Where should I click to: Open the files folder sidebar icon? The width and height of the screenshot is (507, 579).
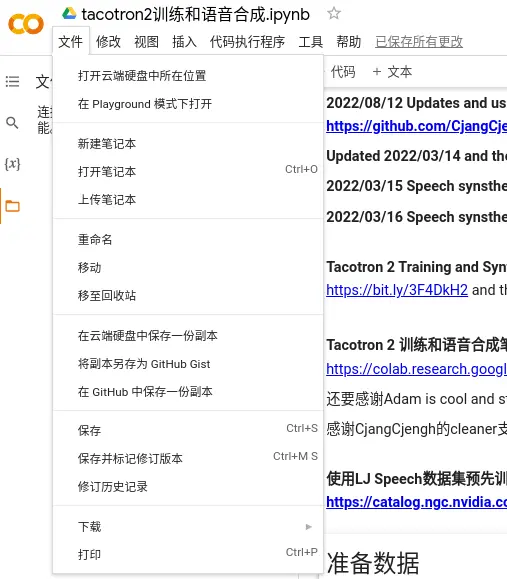pyautogui.click(x=12, y=206)
